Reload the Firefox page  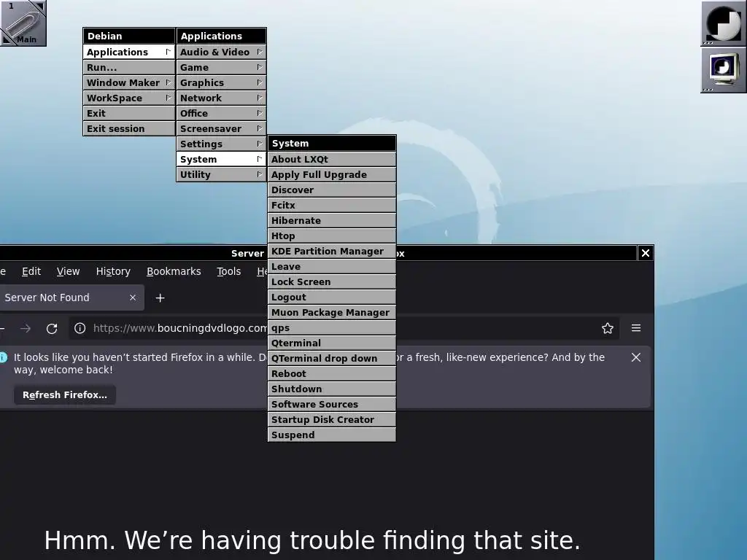[52, 328]
